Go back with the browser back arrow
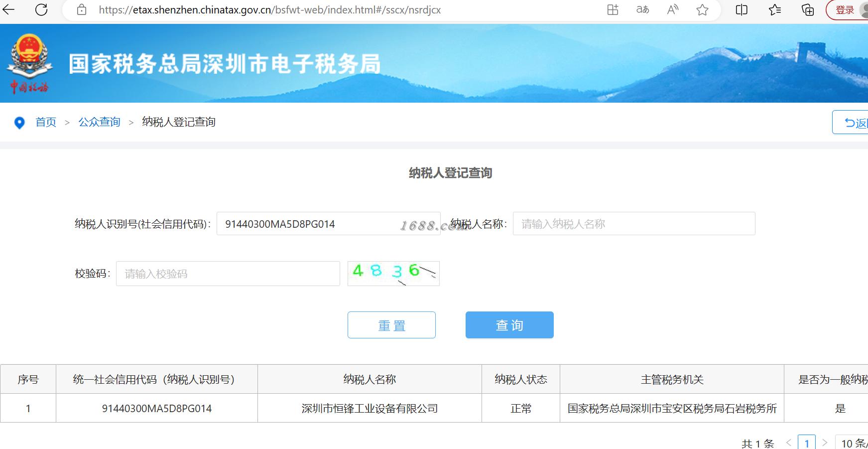This screenshot has width=868, height=449. click(x=9, y=9)
